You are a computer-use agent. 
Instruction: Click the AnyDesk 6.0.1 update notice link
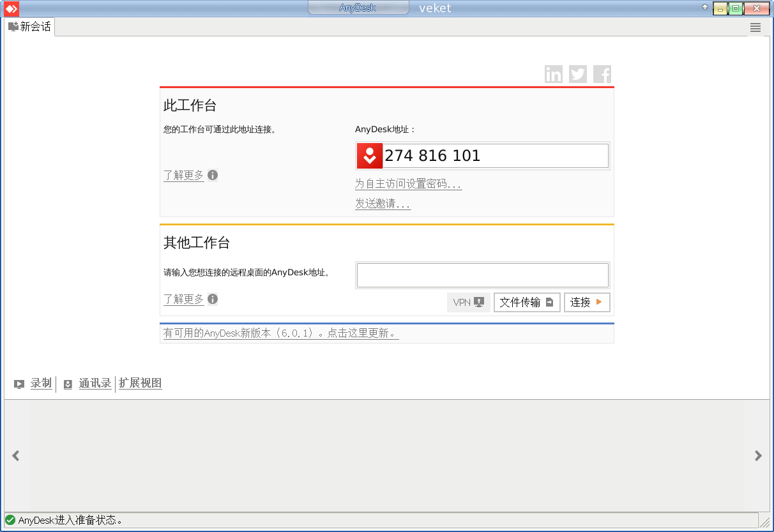pos(281,333)
